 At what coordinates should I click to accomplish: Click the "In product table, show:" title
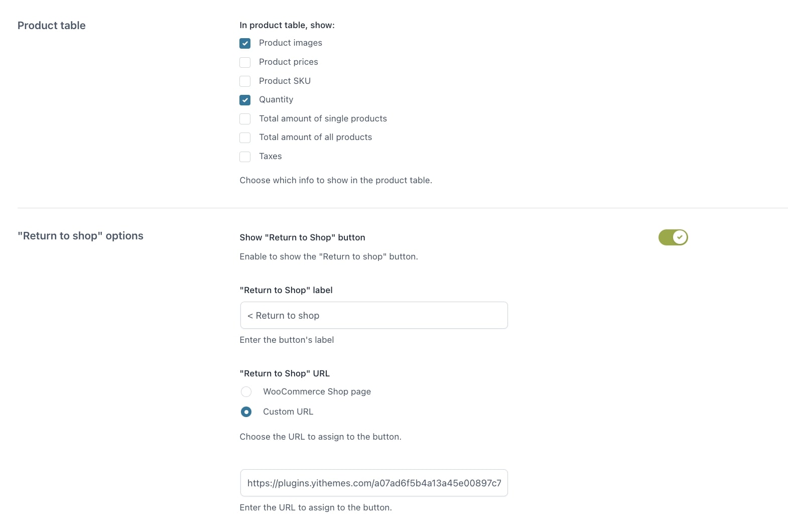[x=287, y=25]
